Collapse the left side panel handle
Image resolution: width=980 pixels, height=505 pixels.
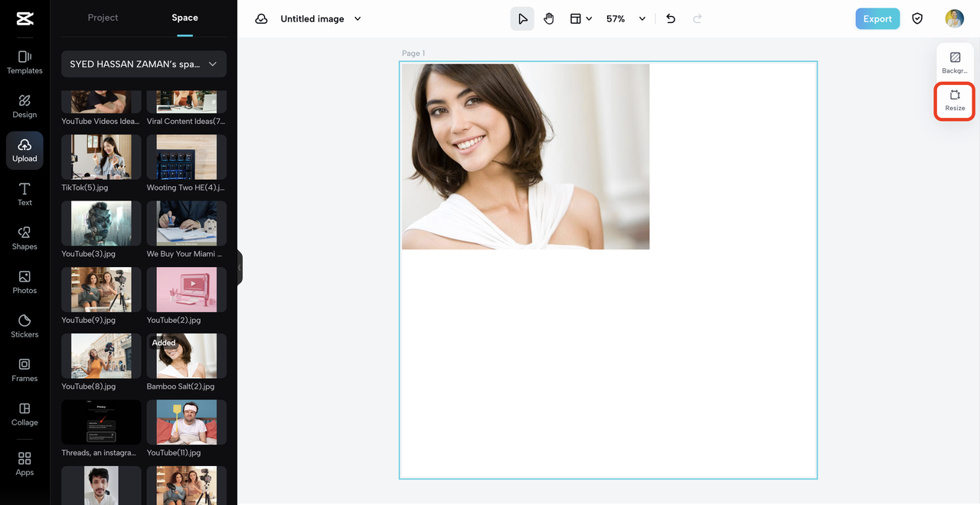[240, 267]
